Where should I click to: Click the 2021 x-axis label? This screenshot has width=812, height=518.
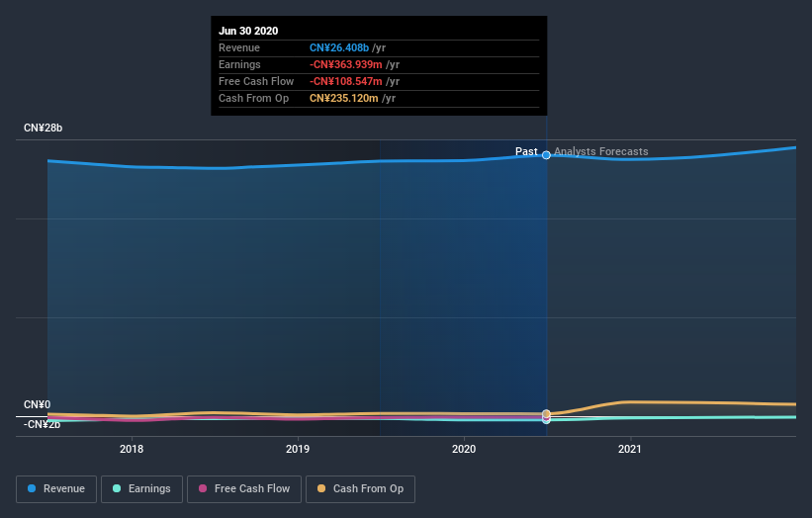[630, 449]
